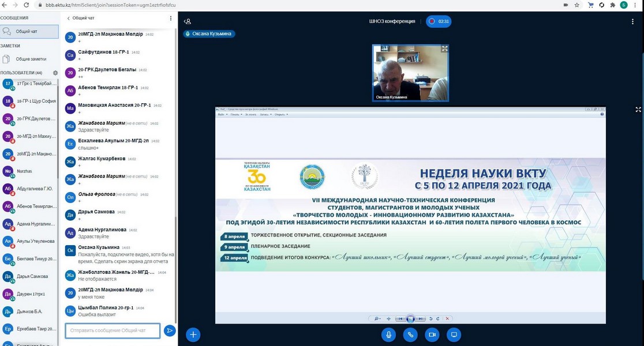Select user Абдугалиева Г.Ю.

point(29,189)
